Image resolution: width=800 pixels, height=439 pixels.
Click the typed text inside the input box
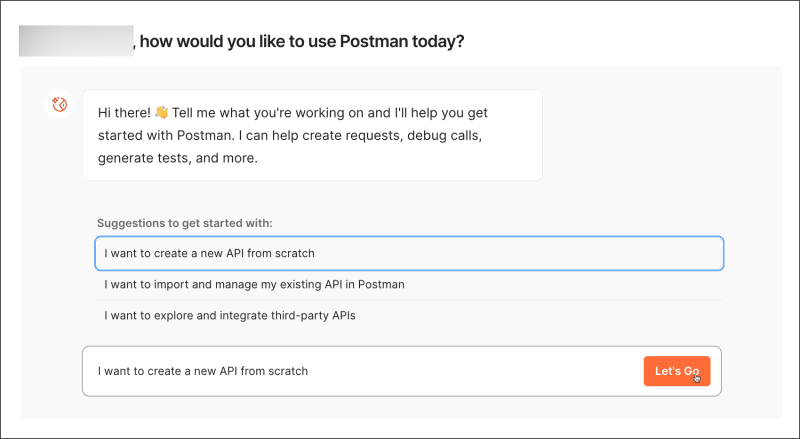point(203,371)
